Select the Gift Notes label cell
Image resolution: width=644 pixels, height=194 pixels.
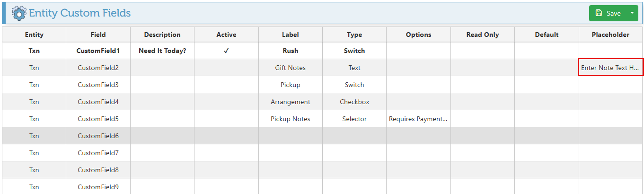(290, 68)
